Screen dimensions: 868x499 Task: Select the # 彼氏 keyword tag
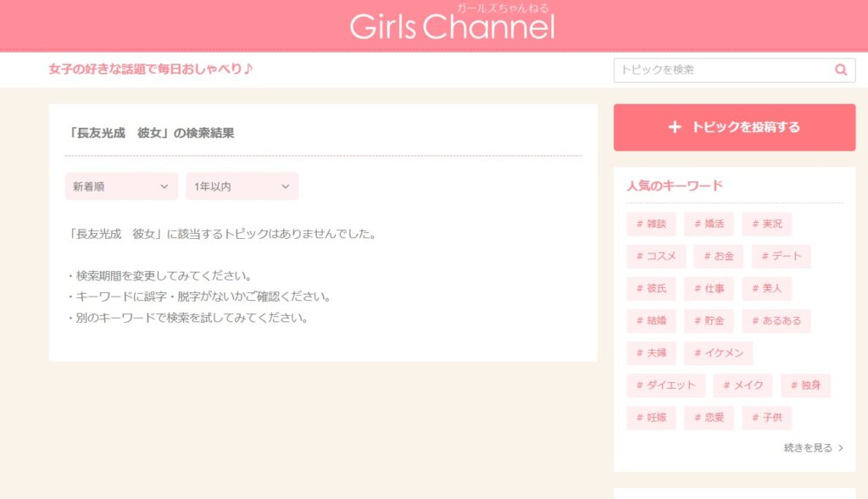tap(651, 288)
